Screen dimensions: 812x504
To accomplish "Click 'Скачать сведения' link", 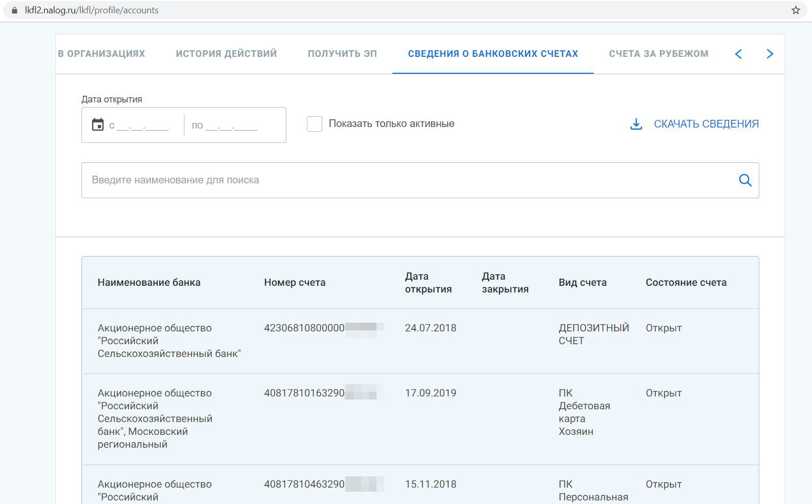I will tap(706, 124).
